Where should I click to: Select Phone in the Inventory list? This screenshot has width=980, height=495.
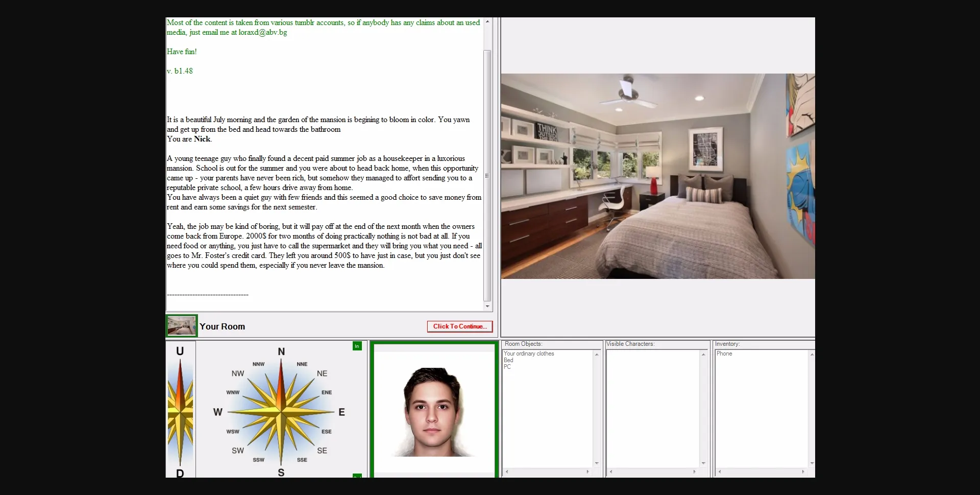[724, 353]
